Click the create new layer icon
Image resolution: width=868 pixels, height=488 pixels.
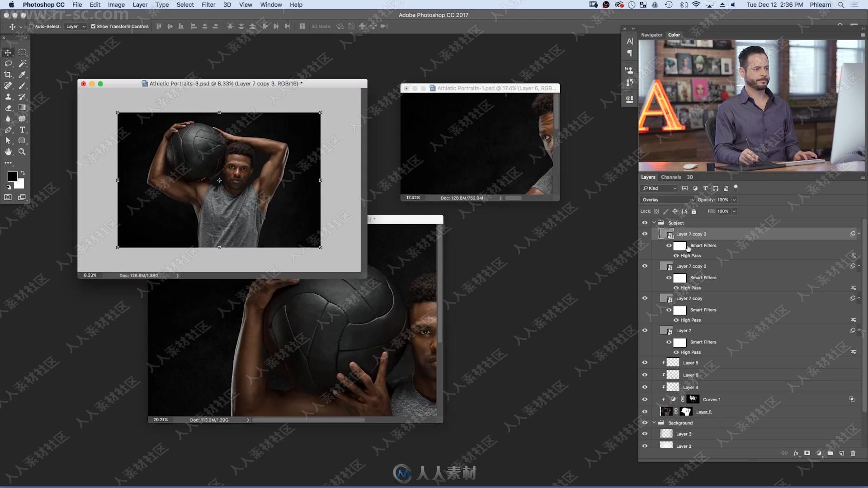click(842, 453)
